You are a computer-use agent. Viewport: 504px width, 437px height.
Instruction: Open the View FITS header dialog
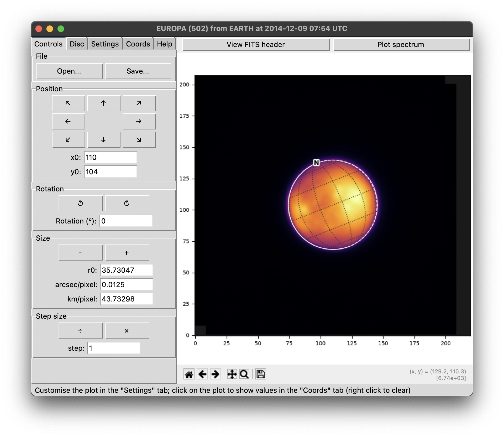(x=256, y=45)
